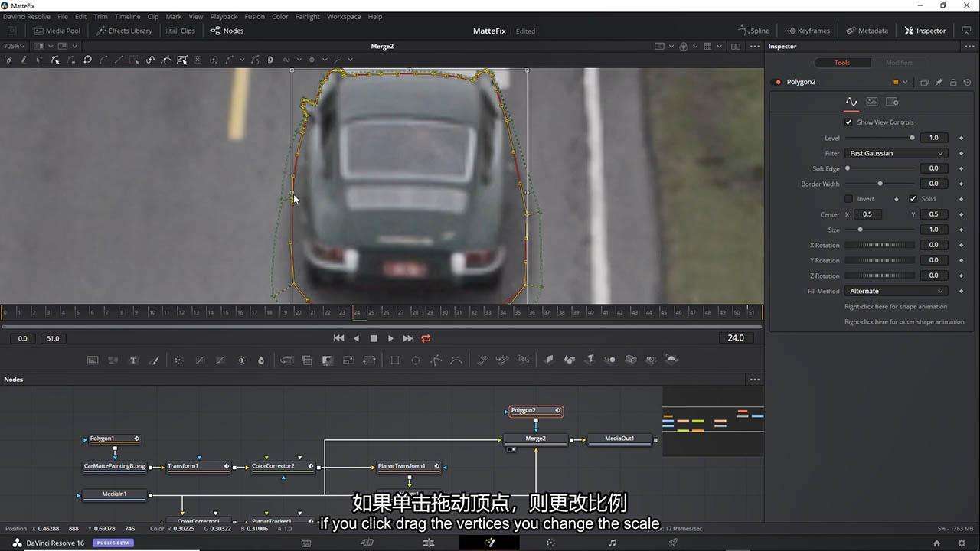Add Paint tool from toolbar

(154, 360)
